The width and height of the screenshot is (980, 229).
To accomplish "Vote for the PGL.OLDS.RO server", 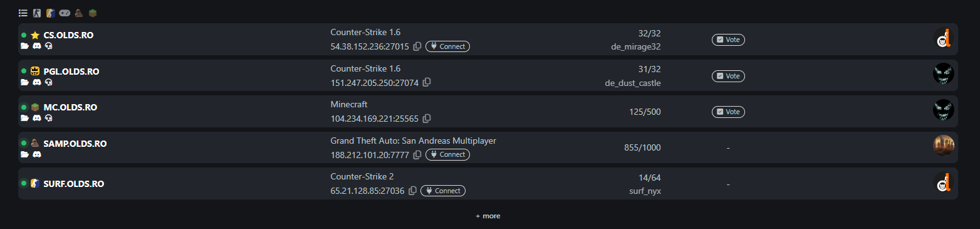I will click(728, 76).
